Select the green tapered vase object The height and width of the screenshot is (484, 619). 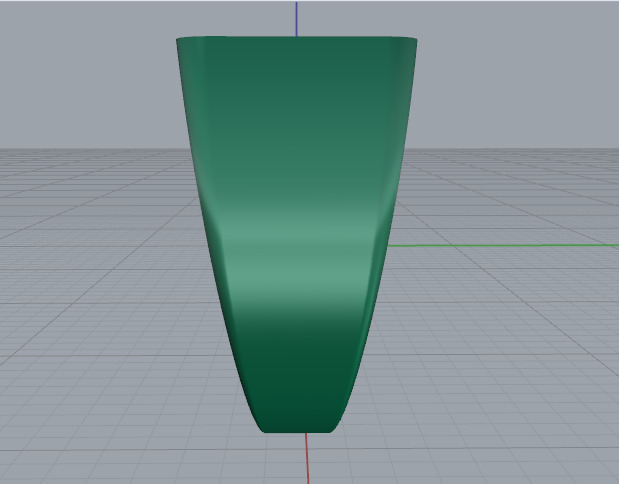[296, 234]
